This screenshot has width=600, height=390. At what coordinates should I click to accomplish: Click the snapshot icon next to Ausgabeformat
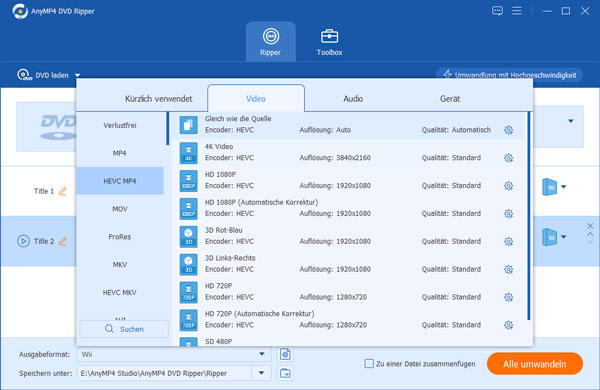coord(285,354)
